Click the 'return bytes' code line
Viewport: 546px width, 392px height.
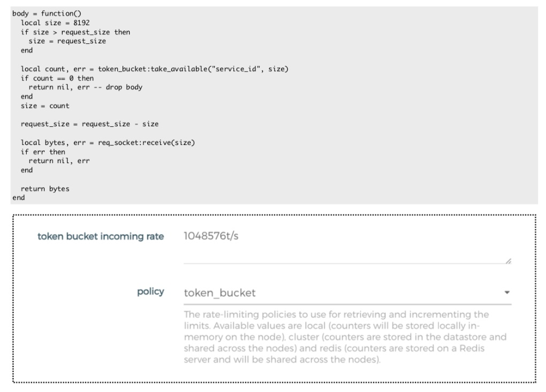click(x=45, y=189)
